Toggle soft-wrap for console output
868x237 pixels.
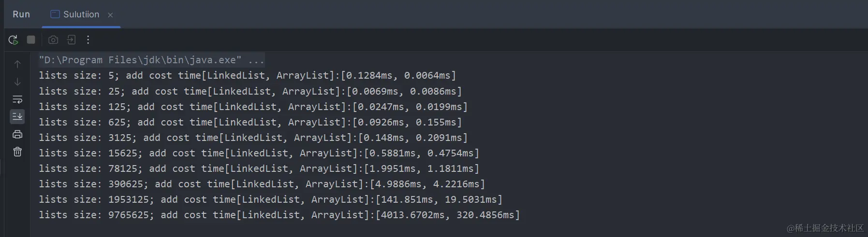(x=17, y=99)
